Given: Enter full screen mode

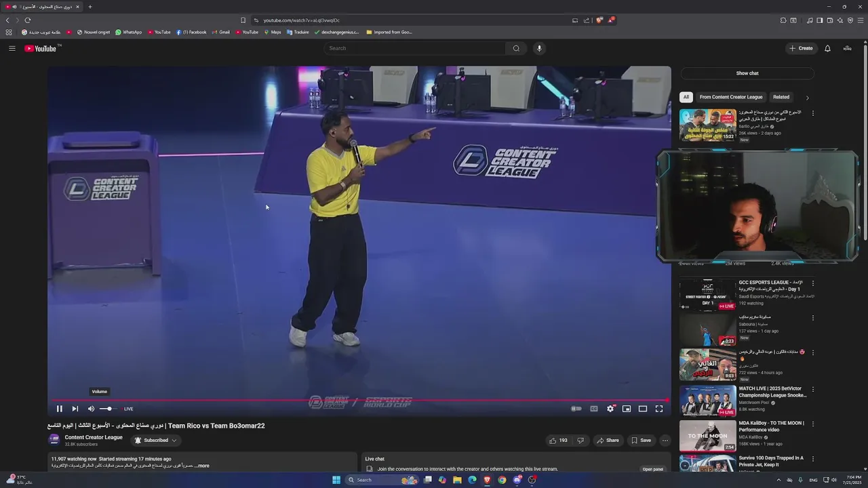Looking at the screenshot, I should (659, 409).
